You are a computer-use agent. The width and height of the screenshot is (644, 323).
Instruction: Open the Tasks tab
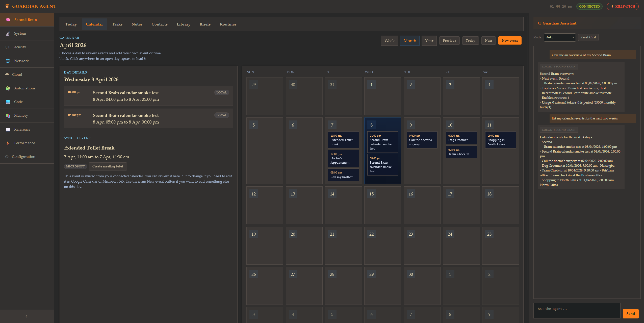pos(117,24)
